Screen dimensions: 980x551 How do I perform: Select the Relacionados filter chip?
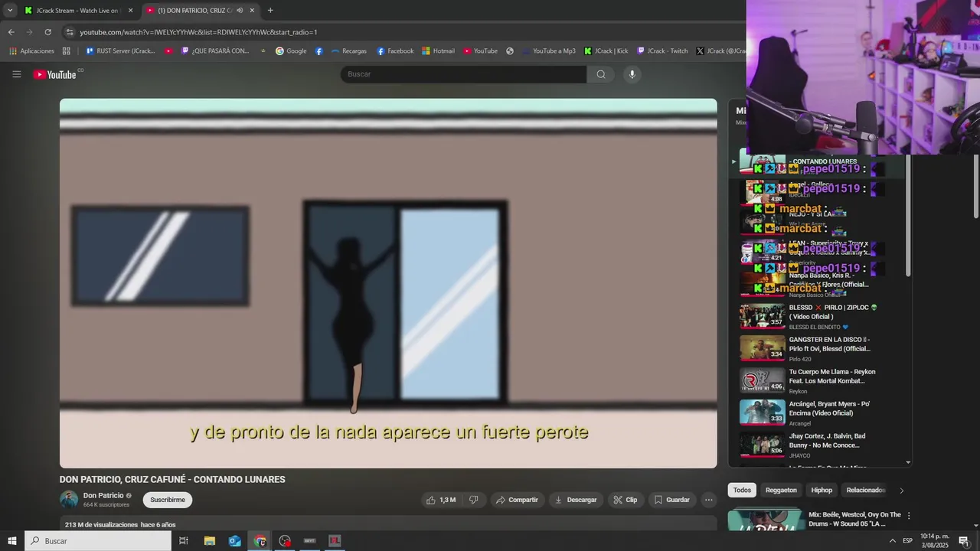[x=865, y=490]
